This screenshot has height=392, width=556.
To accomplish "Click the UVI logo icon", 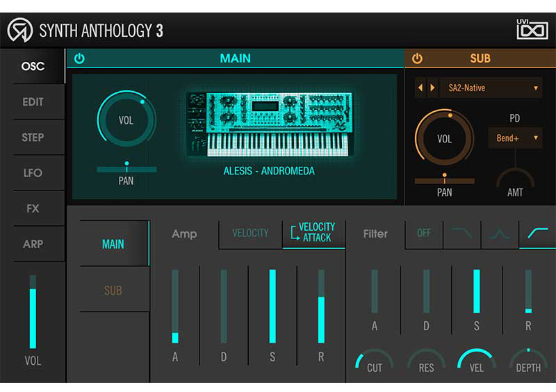I will click(x=532, y=29).
